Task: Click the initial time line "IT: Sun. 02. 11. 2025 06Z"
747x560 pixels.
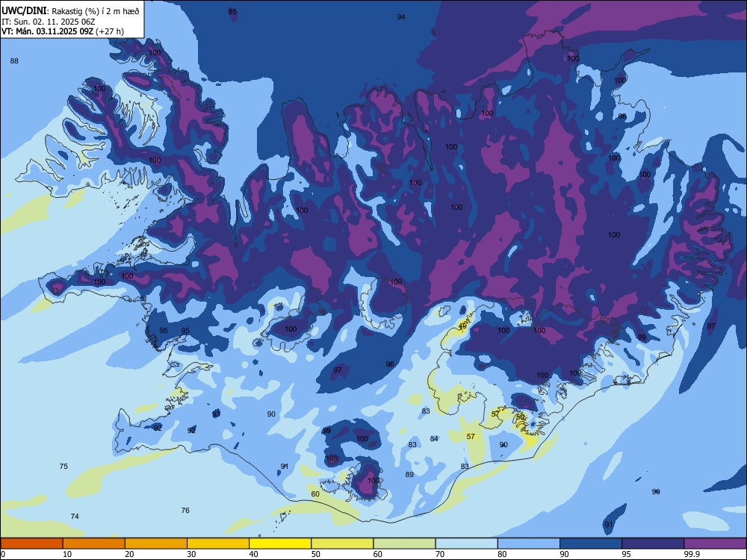Action: pos(48,22)
